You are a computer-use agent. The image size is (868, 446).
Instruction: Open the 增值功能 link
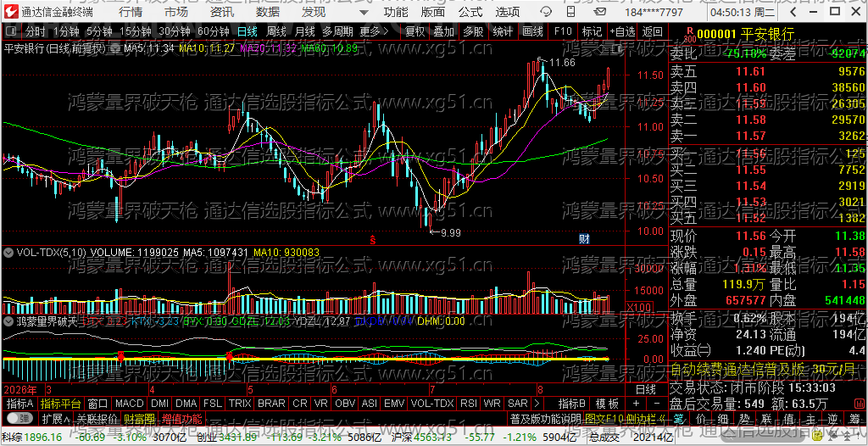pyautogui.click(x=182, y=418)
